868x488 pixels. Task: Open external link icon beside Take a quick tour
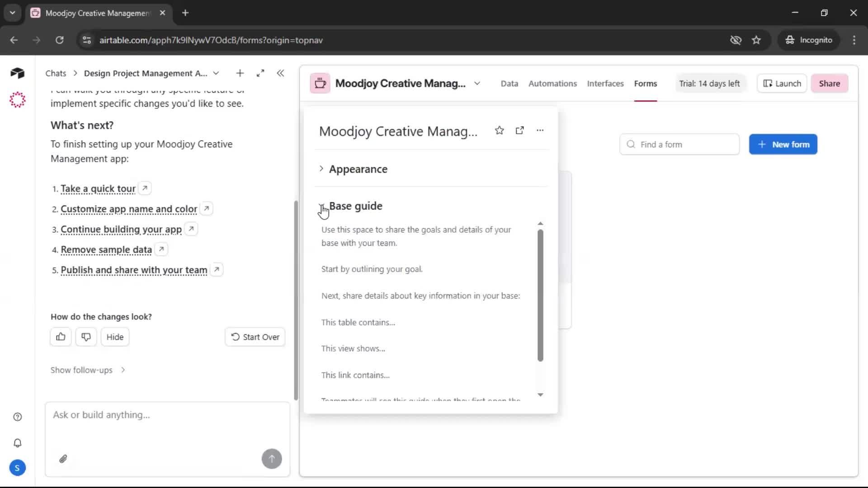[145, 188]
